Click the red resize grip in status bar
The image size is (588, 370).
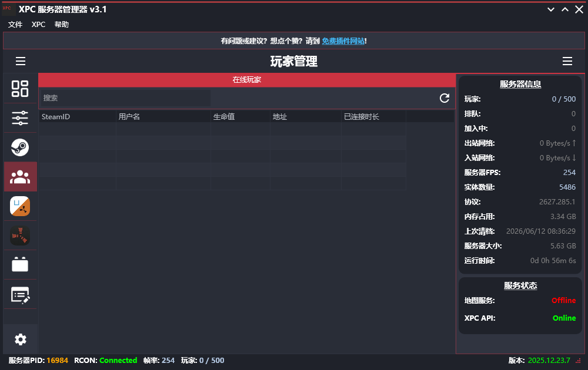coord(578,361)
